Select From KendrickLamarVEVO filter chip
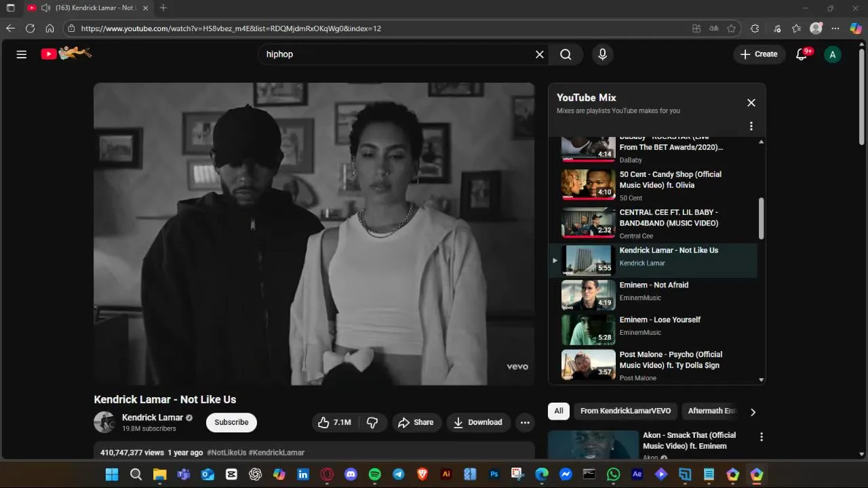This screenshot has height=488, width=868. [x=625, y=411]
